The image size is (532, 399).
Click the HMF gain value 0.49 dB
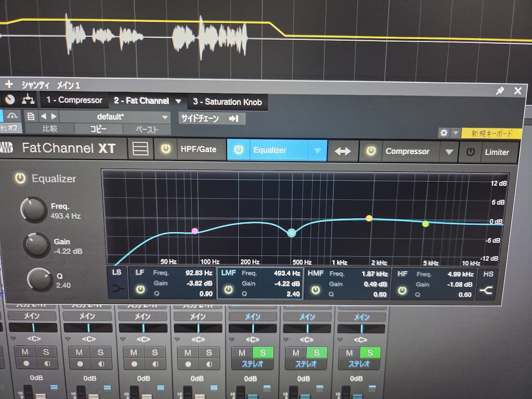point(375,284)
